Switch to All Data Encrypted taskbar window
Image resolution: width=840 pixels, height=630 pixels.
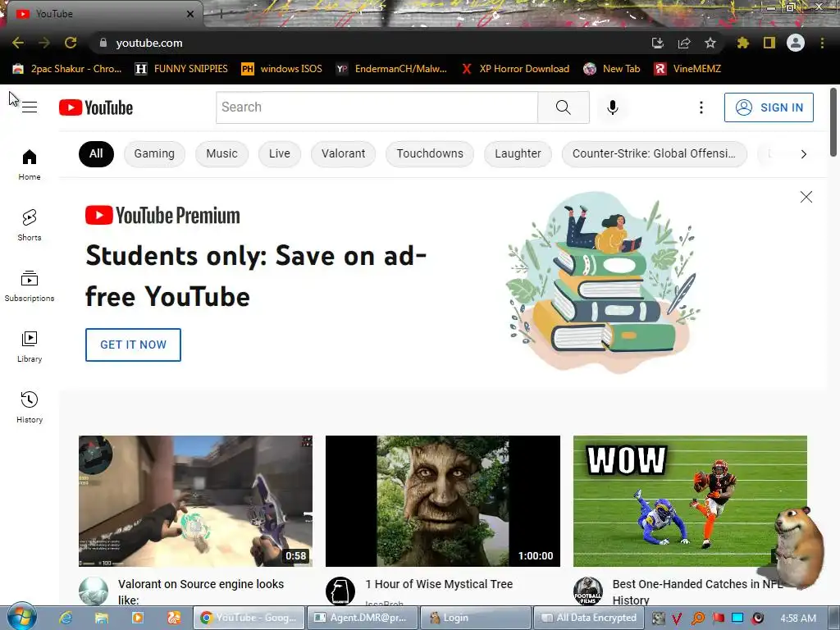[589, 618]
